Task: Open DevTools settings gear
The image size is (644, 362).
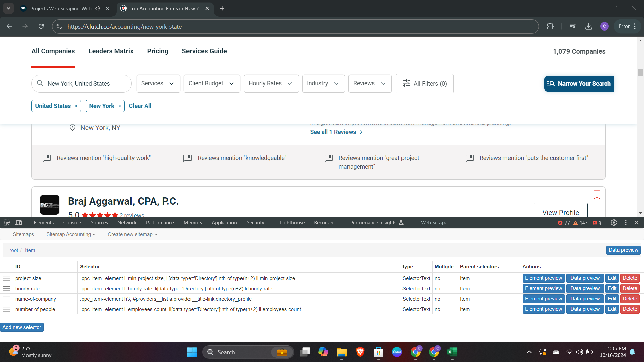Action: point(614,223)
